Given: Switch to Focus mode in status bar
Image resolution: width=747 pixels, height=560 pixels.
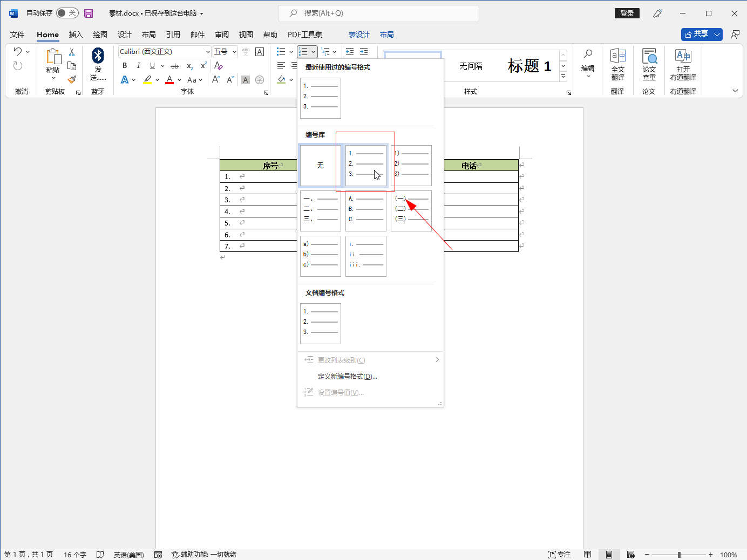Looking at the screenshot, I should pyautogui.click(x=559, y=555).
